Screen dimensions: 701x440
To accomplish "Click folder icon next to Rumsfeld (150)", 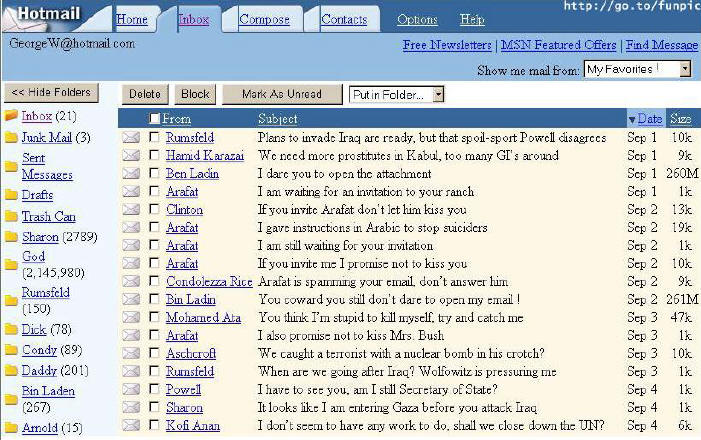I will (x=11, y=300).
